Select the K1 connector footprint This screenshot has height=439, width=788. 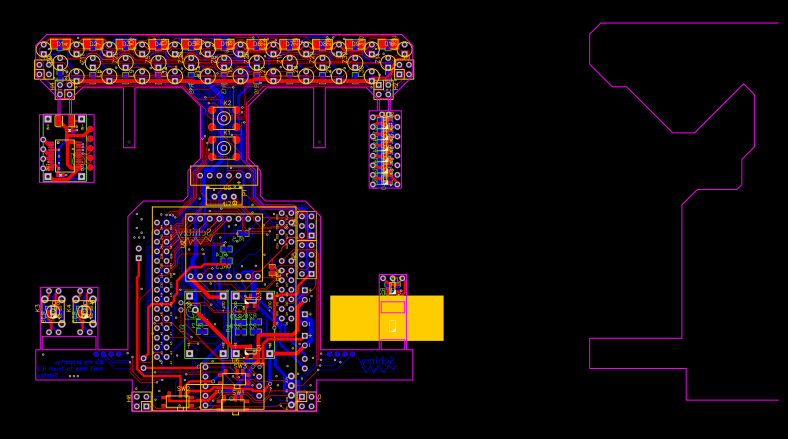[224, 148]
